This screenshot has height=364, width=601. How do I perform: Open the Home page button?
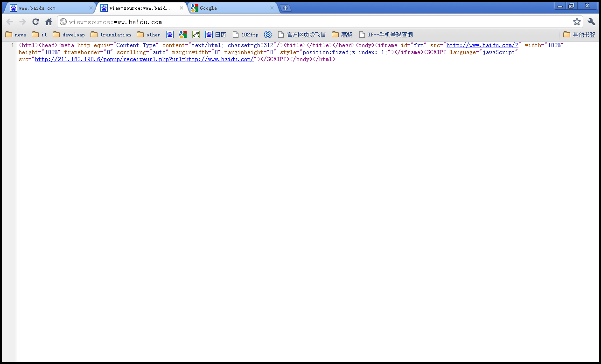tap(49, 22)
